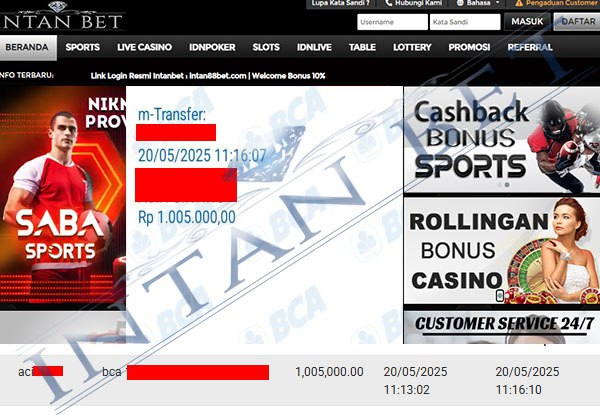This screenshot has height=415, width=600.
Task: Select the second carousel dot on Cashback banner
Action: [x=507, y=185]
